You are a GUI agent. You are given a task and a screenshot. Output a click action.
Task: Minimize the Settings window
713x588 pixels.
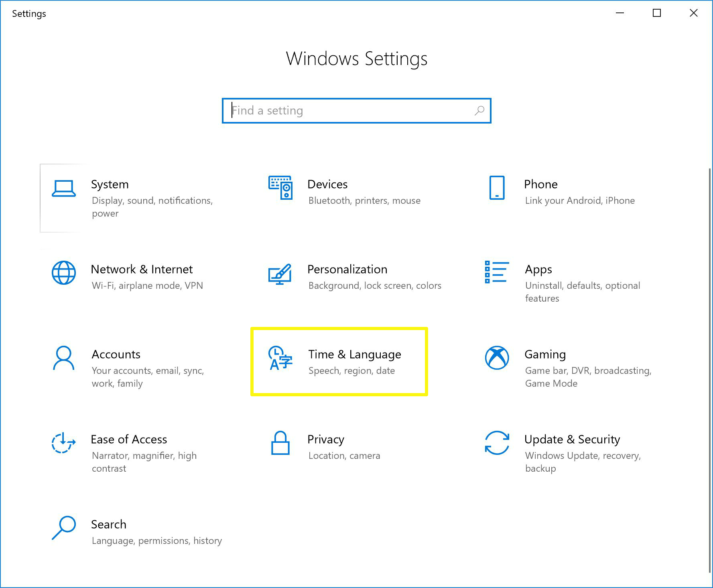pos(620,13)
